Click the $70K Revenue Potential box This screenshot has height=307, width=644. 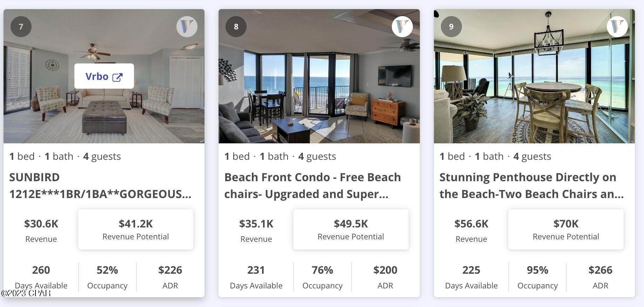(566, 229)
